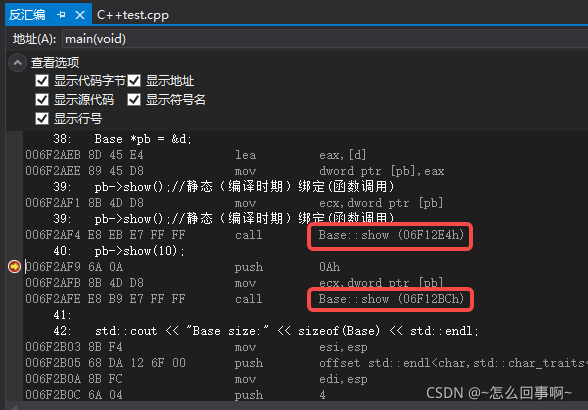Collapse the 查看选项 section
This screenshot has height=410, width=588.
(x=17, y=63)
